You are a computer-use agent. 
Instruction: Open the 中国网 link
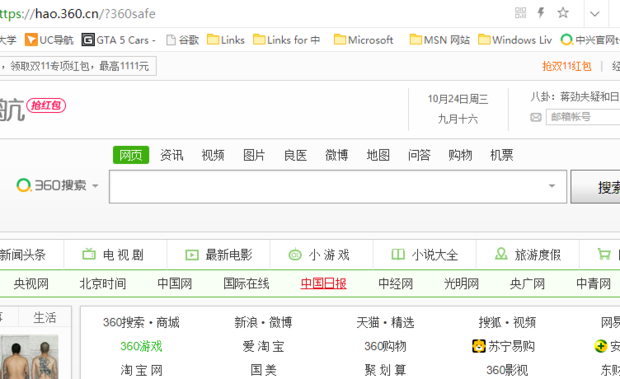point(174,283)
